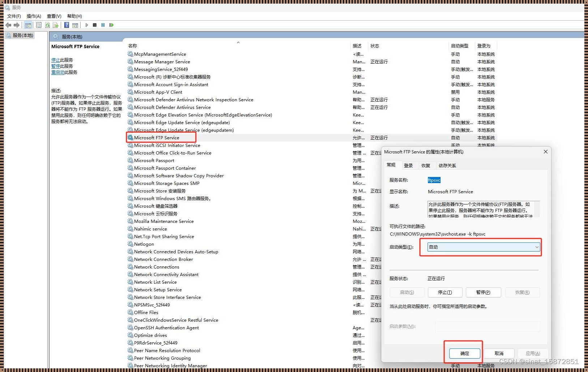This screenshot has width=588, height=372.
Task: Select the Microsoft Defender Antivirus Service row
Action: (x=312, y=107)
